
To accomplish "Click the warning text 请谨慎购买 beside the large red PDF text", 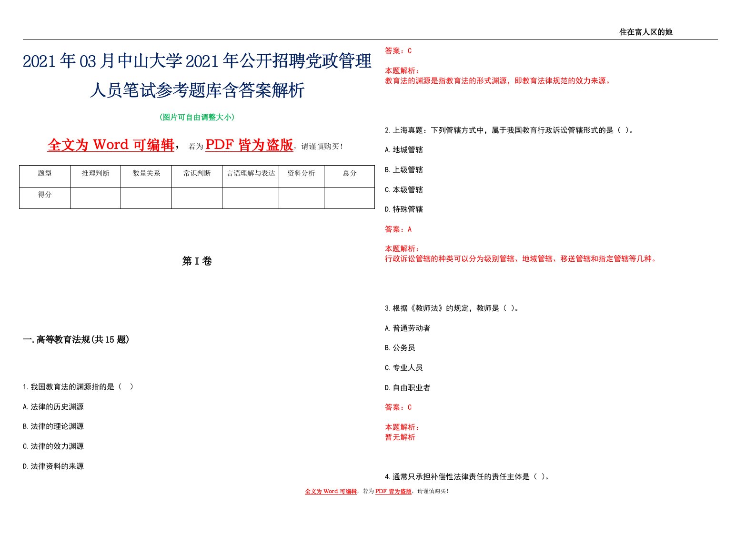I will [323, 147].
